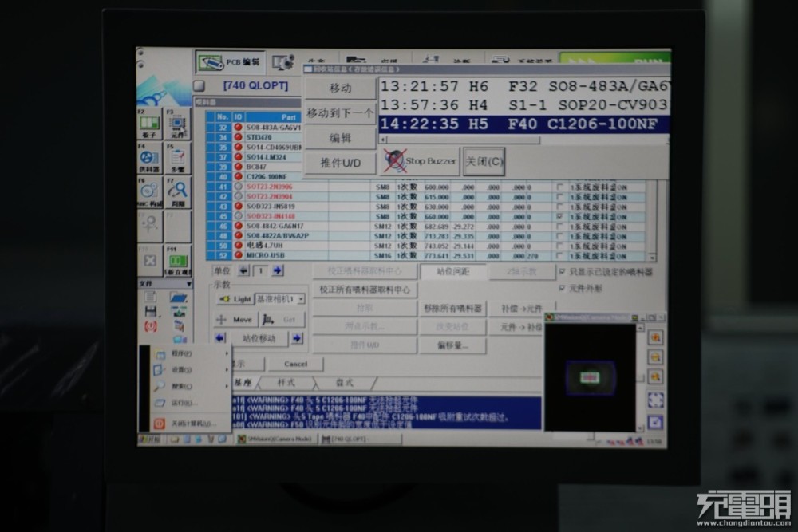Viewport: 798px width, 532px height.
Task: Click the Cancel button
Action: coord(296,364)
